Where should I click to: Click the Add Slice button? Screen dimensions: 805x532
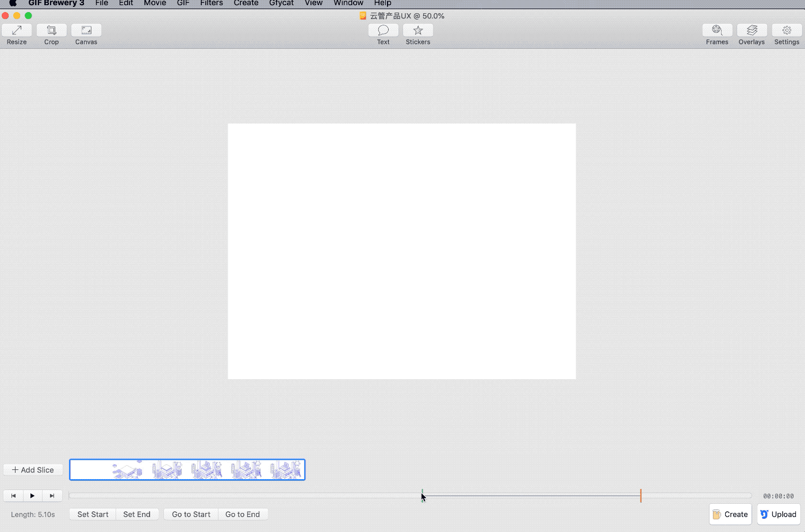33,470
